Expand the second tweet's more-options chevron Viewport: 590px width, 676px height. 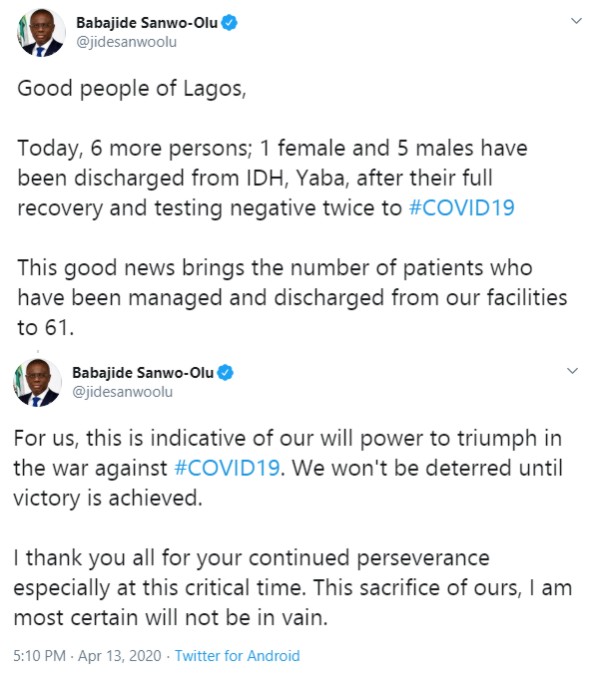tap(572, 371)
